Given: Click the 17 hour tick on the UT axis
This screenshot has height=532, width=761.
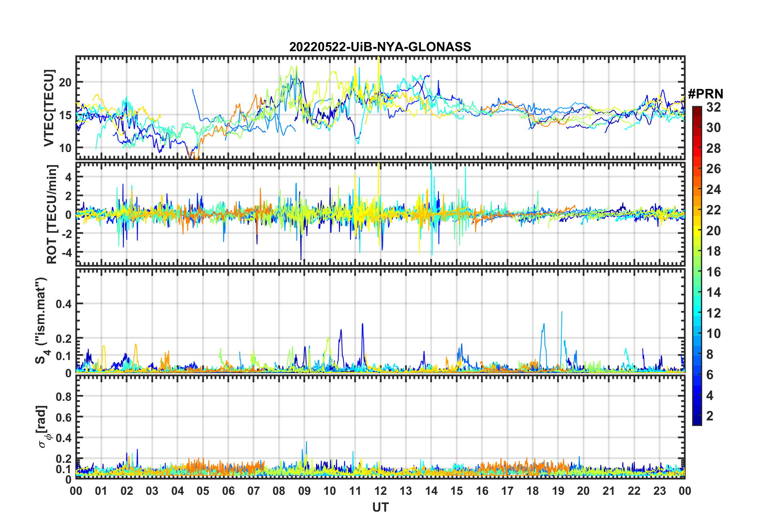Looking at the screenshot, I should click(507, 491).
